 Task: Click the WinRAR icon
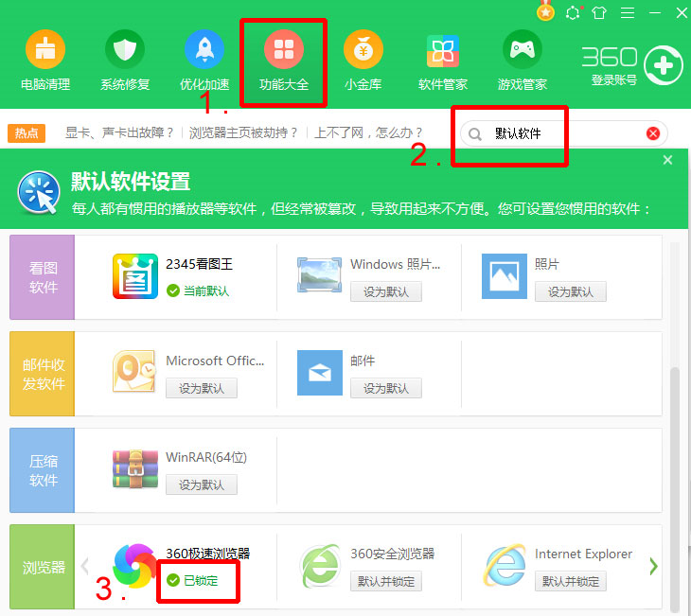(135, 468)
